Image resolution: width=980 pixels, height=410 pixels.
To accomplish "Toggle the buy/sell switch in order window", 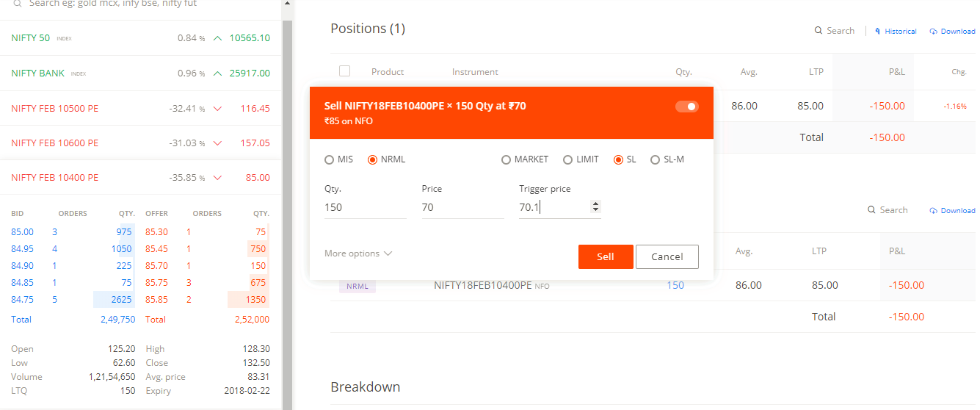I will [686, 107].
